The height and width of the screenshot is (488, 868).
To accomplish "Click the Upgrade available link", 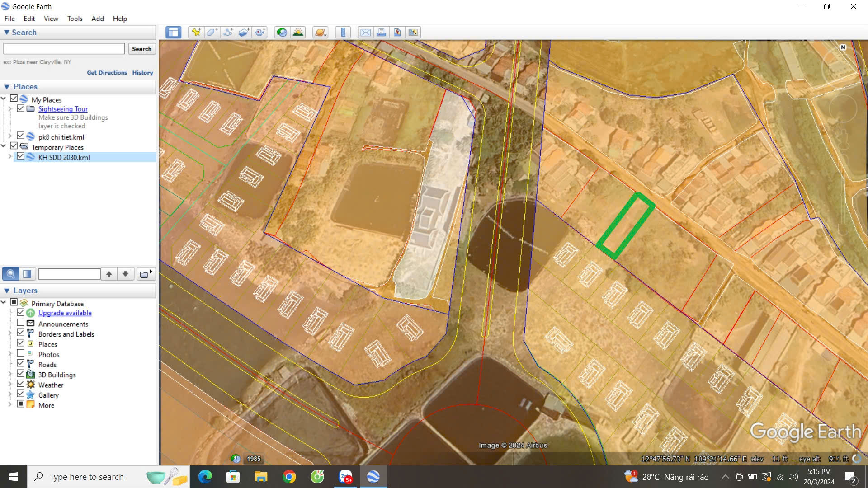I will 65,313.
